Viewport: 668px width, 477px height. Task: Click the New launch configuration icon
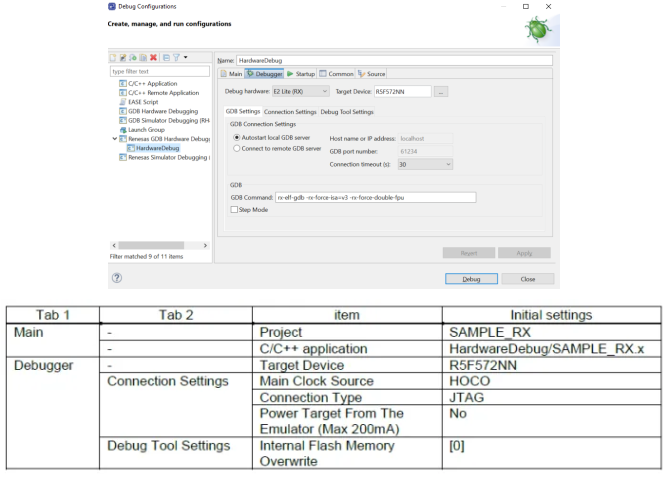(x=113, y=60)
